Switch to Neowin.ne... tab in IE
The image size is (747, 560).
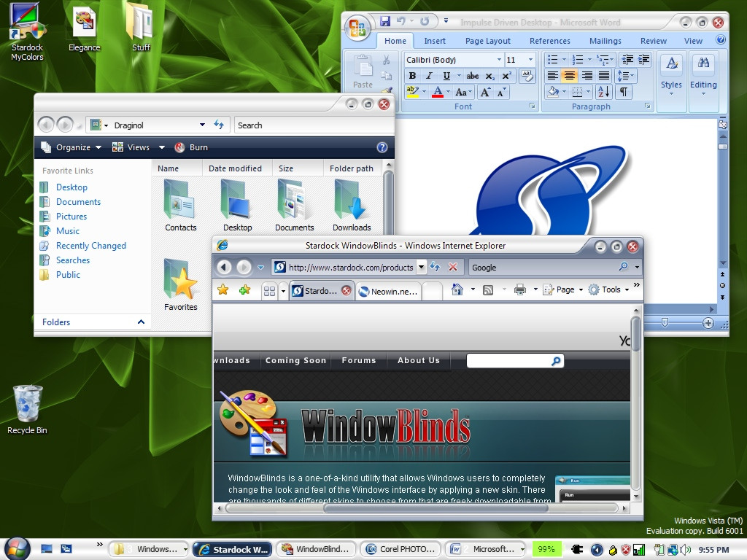pyautogui.click(x=388, y=292)
